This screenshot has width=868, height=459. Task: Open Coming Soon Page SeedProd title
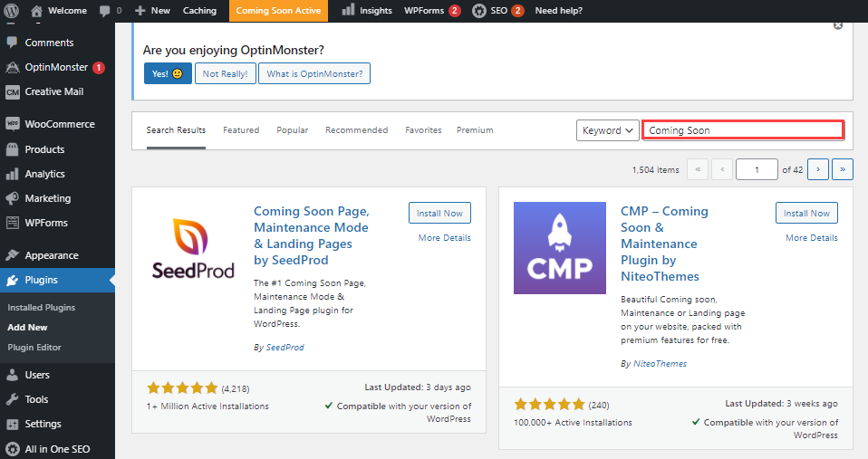pyautogui.click(x=311, y=235)
